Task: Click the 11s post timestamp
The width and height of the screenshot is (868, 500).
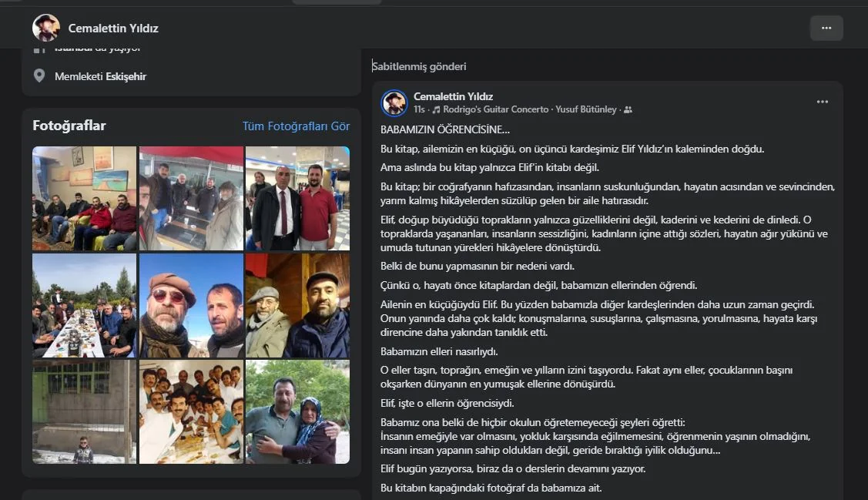Action: tap(419, 109)
